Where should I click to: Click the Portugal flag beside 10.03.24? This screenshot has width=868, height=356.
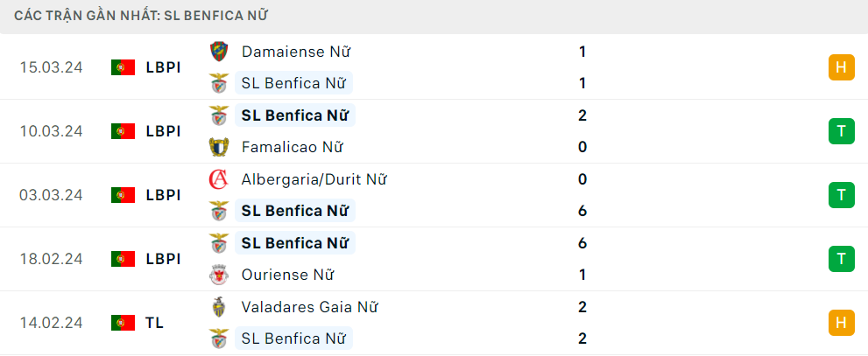[x=123, y=131]
